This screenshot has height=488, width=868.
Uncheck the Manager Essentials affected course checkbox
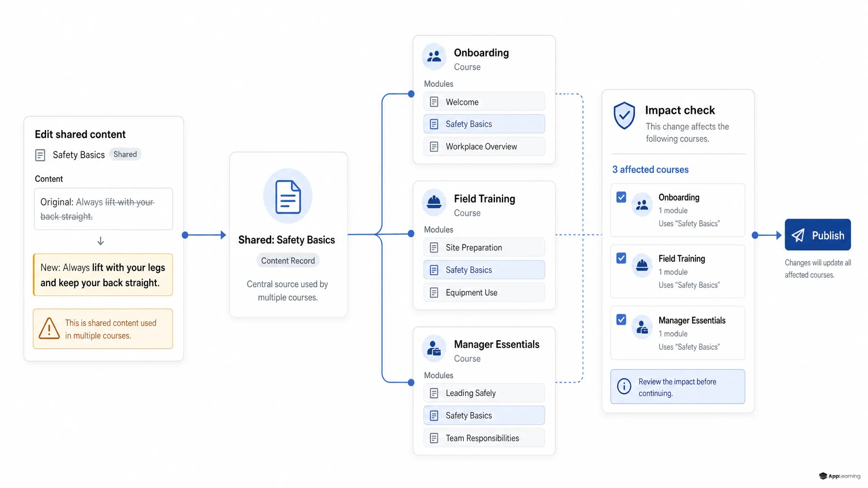(x=621, y=320)
